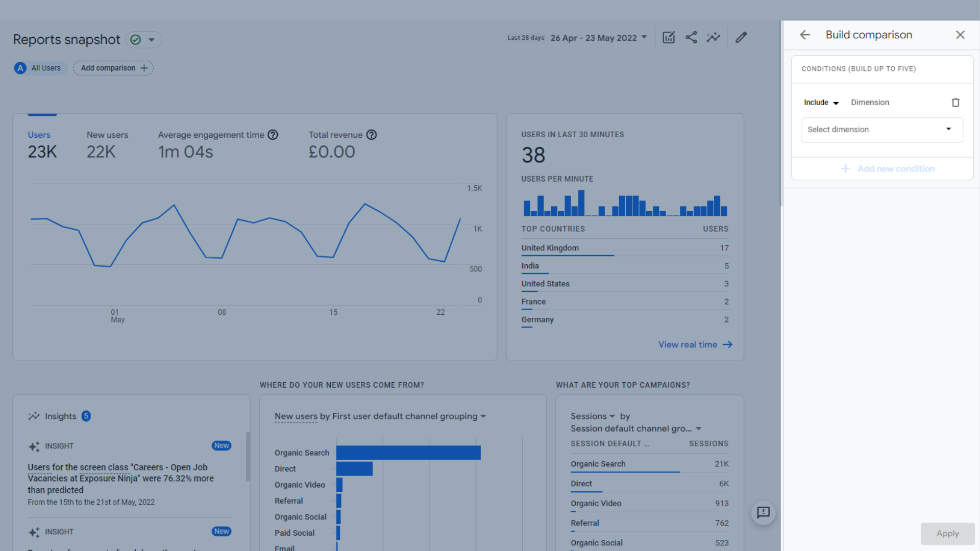Screen dimensions: 980x551
Task: Open the Insights sparkline icon in header
Action: pos(713,37)
